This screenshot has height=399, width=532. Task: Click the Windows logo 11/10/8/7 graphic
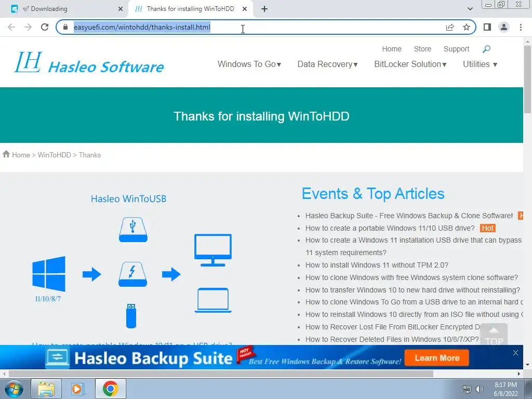click(48, 279)
